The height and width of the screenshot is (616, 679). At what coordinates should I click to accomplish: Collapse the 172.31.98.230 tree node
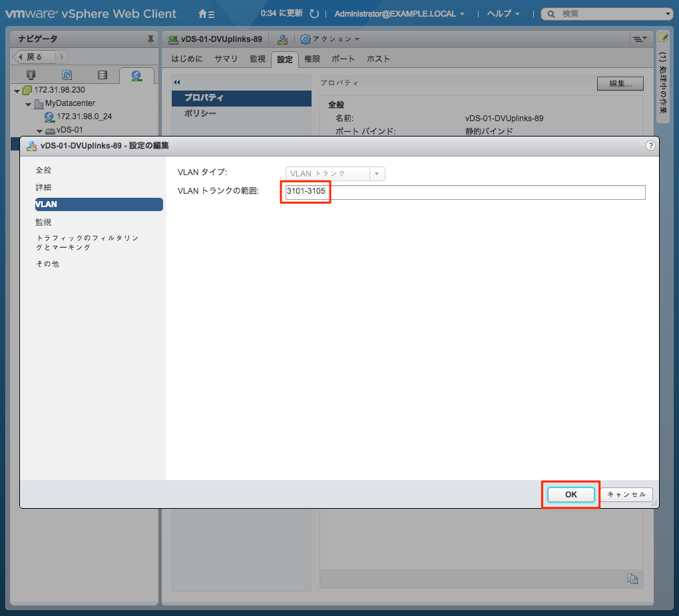click(x=17, y=91)
